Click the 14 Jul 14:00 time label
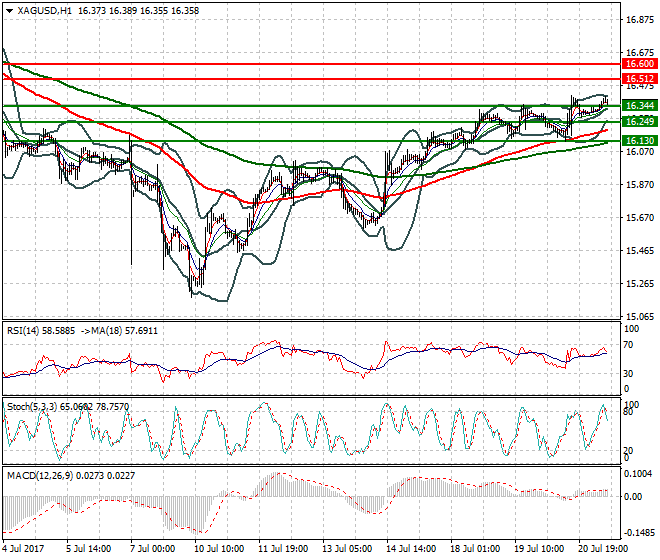660x560 pixels. (x=412, y=549)
